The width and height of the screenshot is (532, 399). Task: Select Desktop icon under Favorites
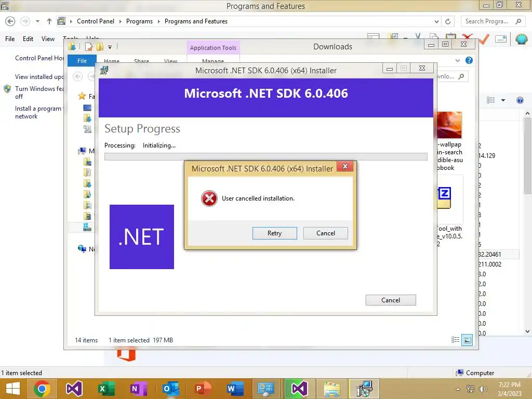click(87, 108)
